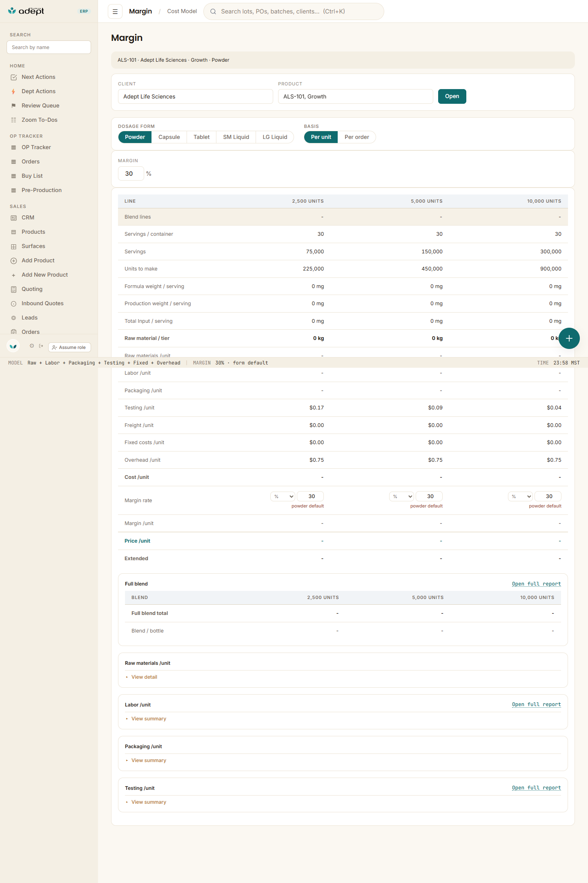
Task: Click the Next Actions checklist icon
Action: (13, 77)
